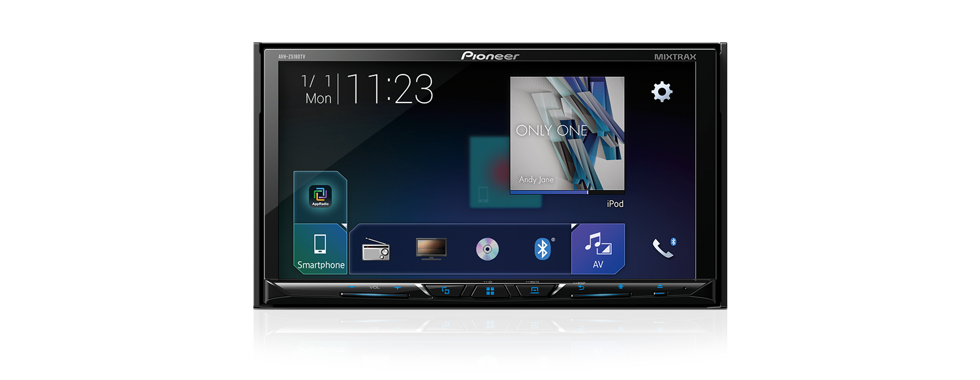This screenshot has height=380, width=980.
Task: Open Bluetooth phone menu icon
Action: pos(664,248)
